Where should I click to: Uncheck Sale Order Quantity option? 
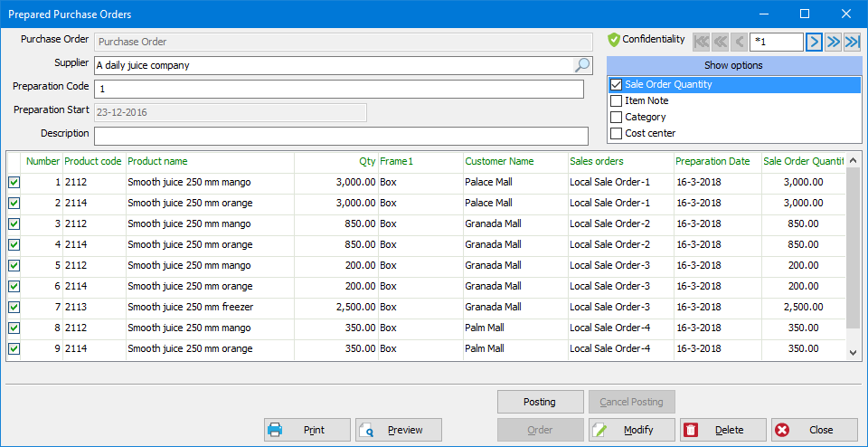click(x=616, y=85)
